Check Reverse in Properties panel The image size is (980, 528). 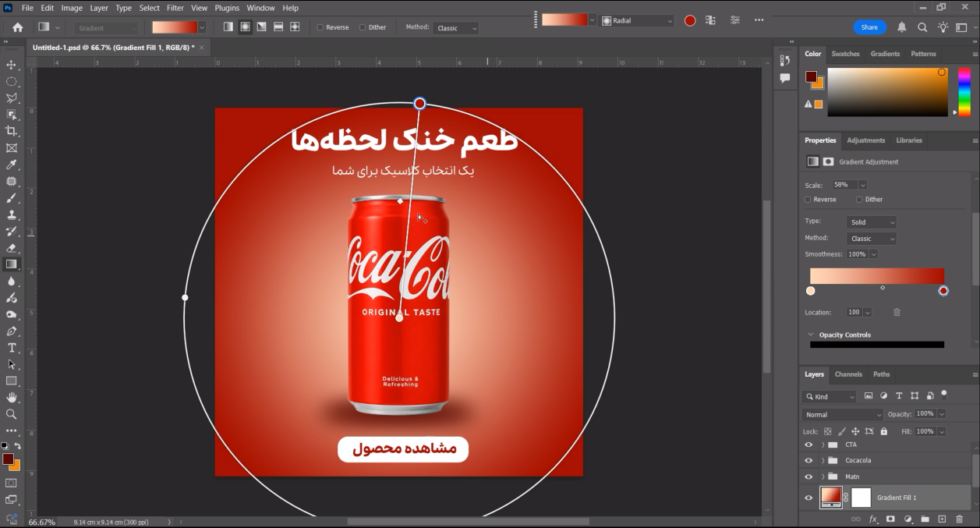coord(808,200)
